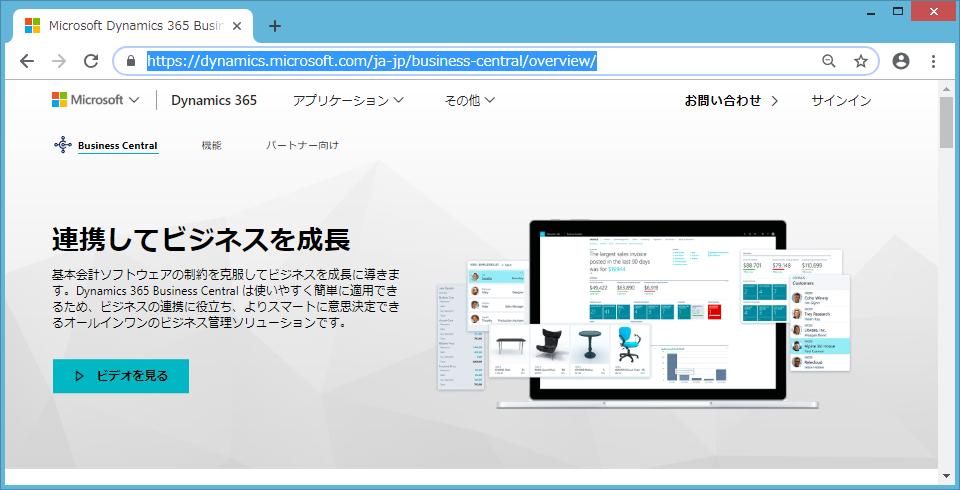Image resolution: width=960 pixels, height=490 pixels.
Task: Click the laptop product screenshot image
Action: pos(643,314)
